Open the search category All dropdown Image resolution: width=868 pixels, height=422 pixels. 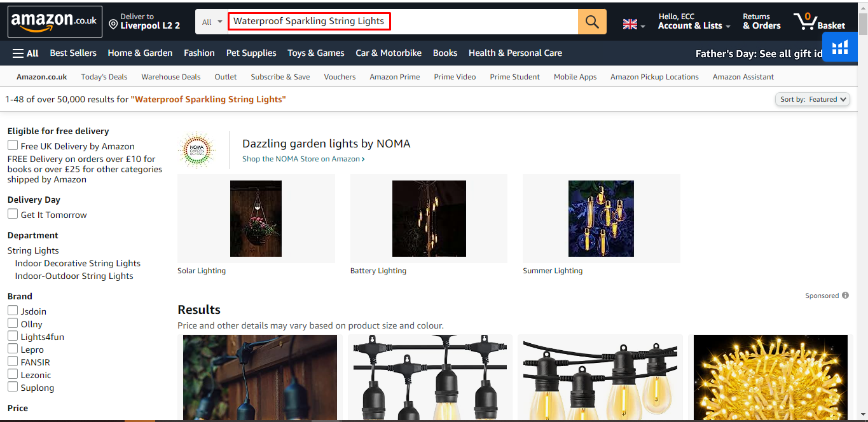(212, 22)
